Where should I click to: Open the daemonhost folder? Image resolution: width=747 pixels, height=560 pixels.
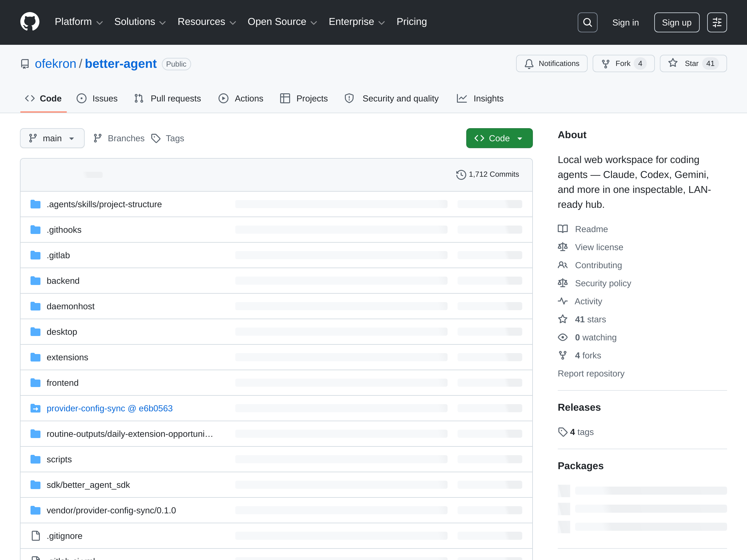[71, 306]
